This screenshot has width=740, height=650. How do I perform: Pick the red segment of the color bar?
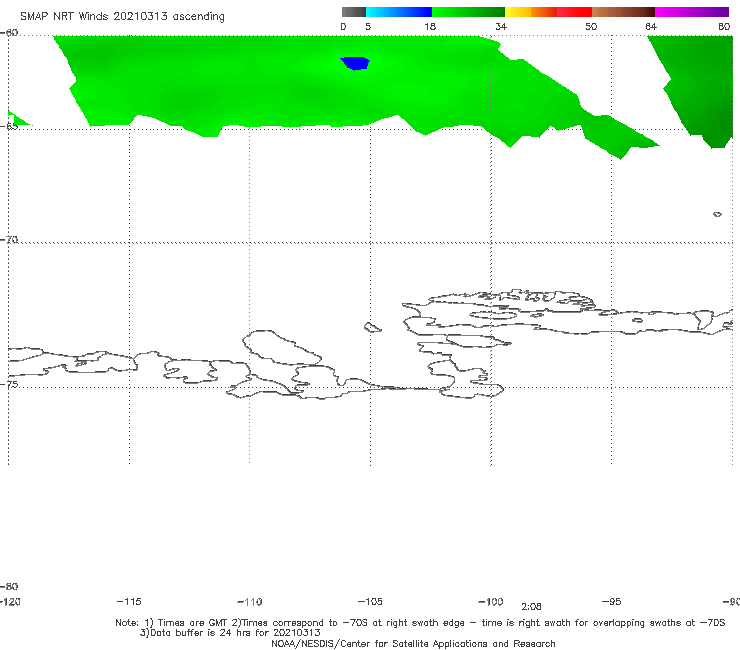(574, 12)
